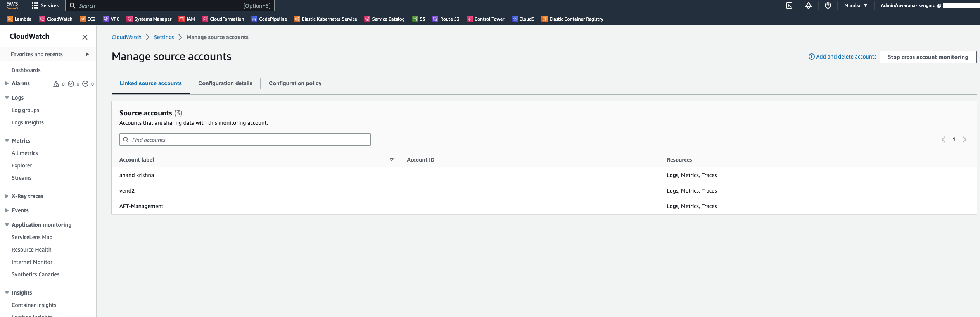980x317 pixels.
Task: Open Container Insights page
Action: coord(34,305)
